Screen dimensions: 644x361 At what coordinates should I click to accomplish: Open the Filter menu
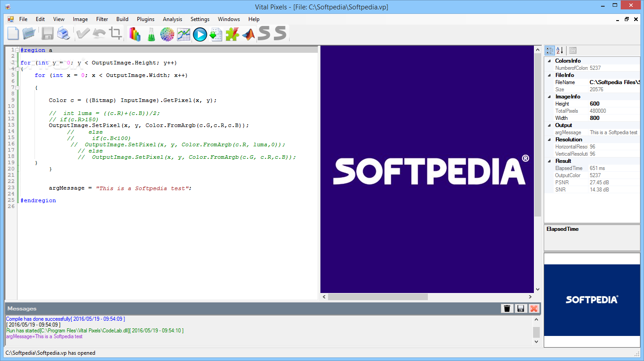click(x=102, y=19)
